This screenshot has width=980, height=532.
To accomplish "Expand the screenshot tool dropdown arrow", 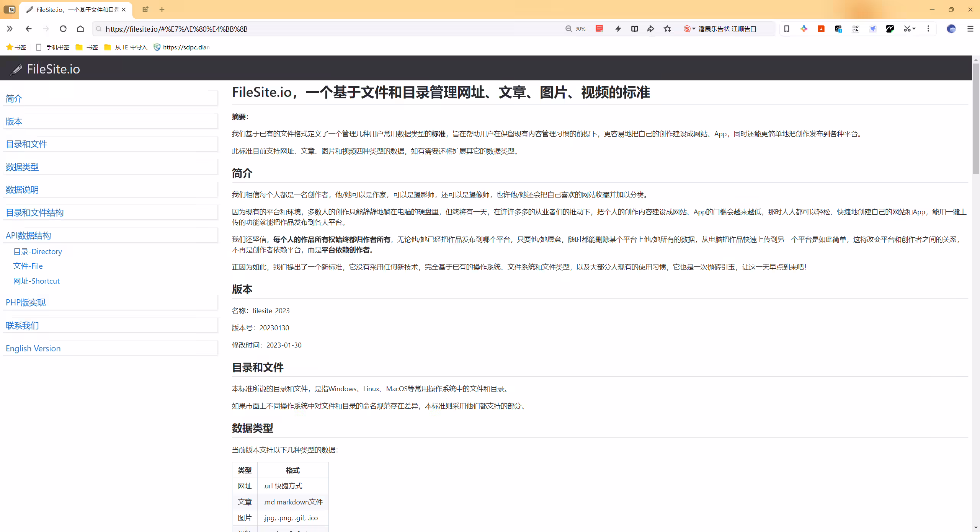I will tap(914, 29).
